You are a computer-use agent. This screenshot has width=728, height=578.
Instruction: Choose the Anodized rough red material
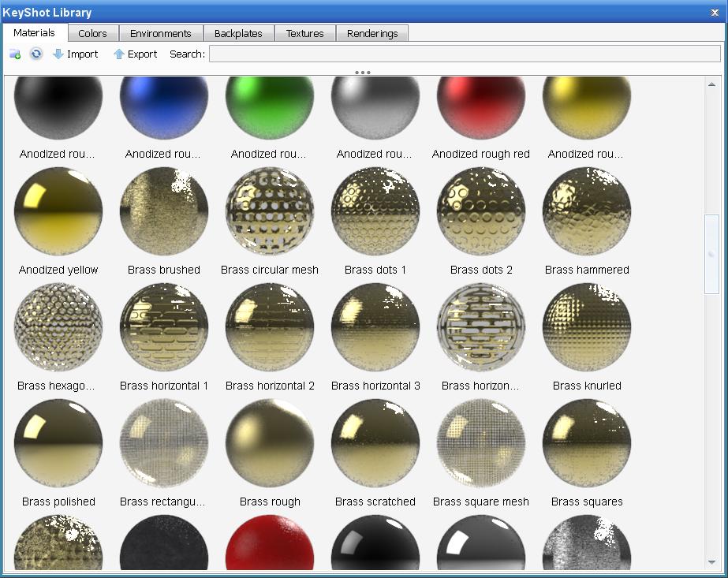481,109
